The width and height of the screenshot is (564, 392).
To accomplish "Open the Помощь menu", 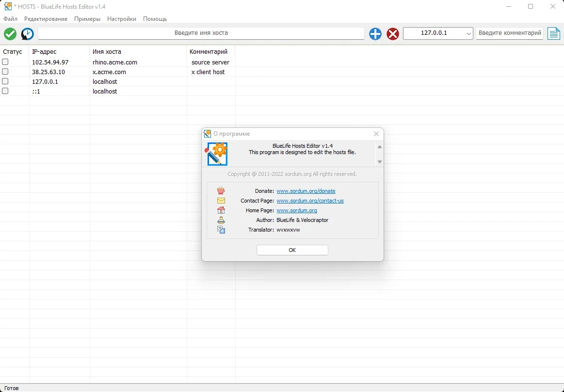I will click(155, 19).
